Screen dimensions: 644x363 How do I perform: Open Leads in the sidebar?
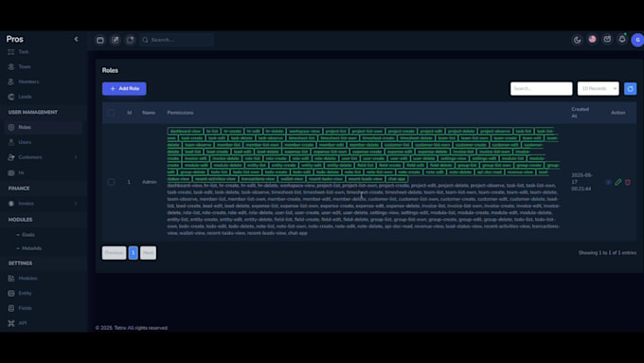(25, 97)
